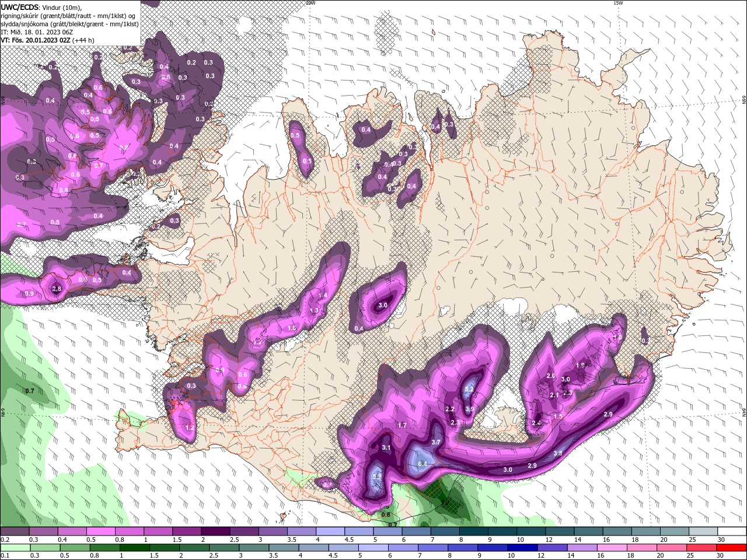The width and height of the screenshot is (747, 560).
Task: Click the 3.1 precipitation value on the map
Action: point(386,448)
